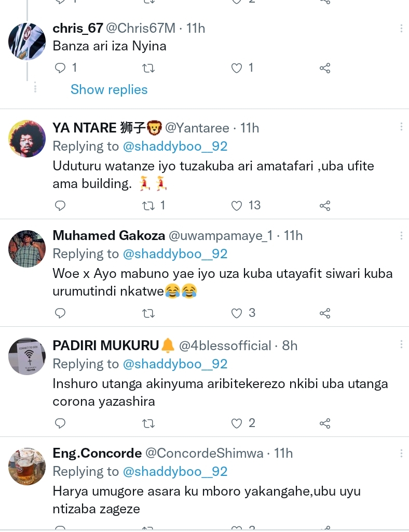Expand Show replies under chris_67
This screenshot has height=532, width=409.
pyautogui.click(x=109, y=89)
